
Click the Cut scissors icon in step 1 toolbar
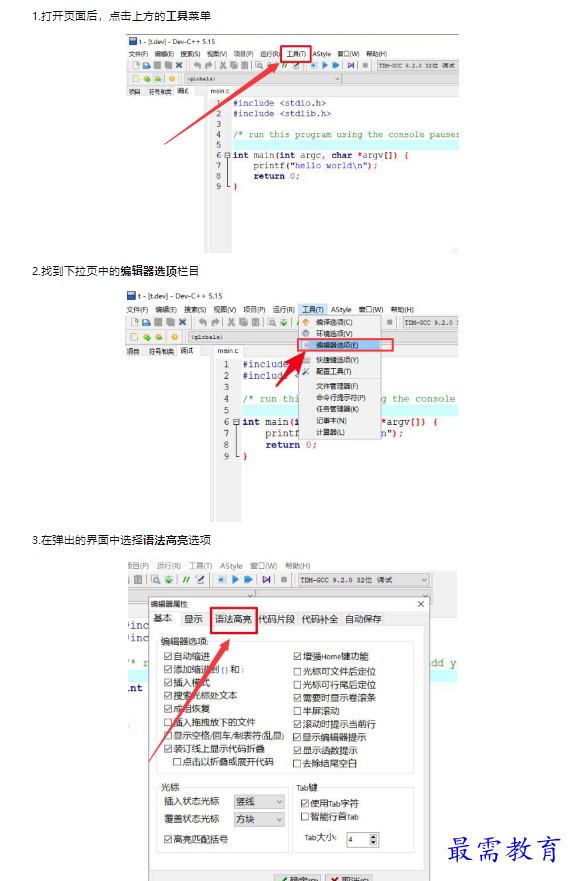click(x=223, y=66)
